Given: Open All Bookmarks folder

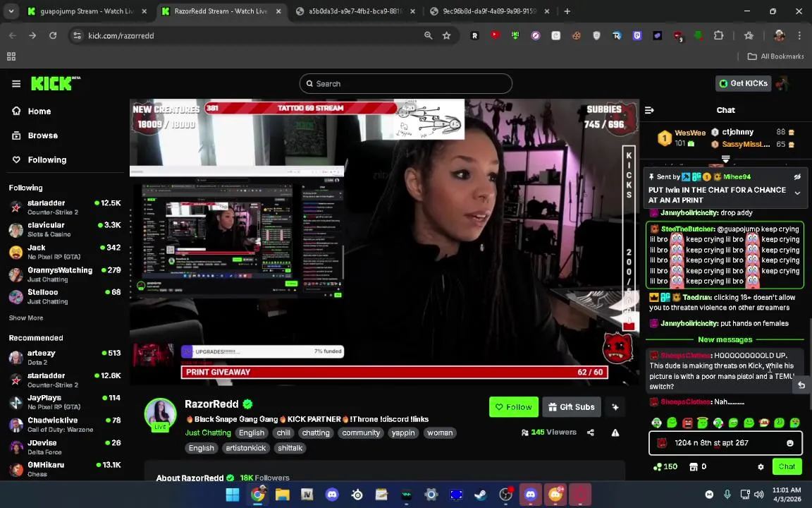Looking at the screenshot, I should tap(775, 56).
